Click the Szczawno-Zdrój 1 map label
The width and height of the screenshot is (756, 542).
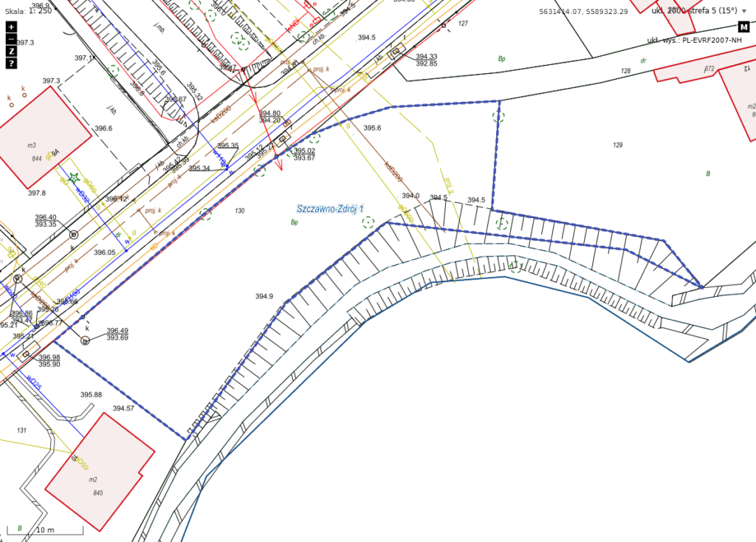pyautogui.click(x=329, y=209)
